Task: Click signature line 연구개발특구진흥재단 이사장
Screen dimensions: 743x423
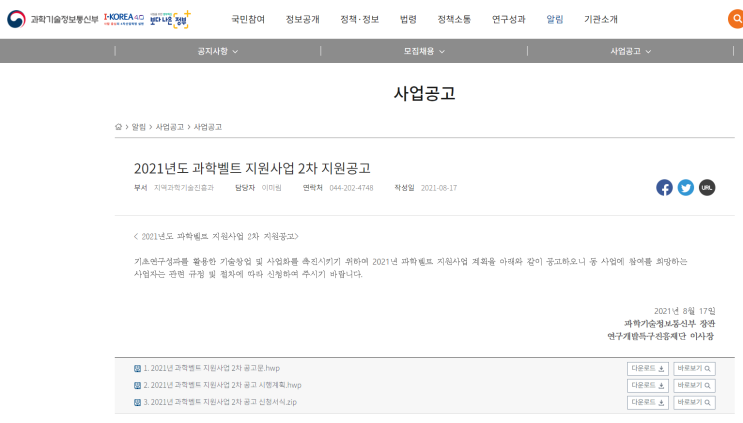Action: point(661,336)
